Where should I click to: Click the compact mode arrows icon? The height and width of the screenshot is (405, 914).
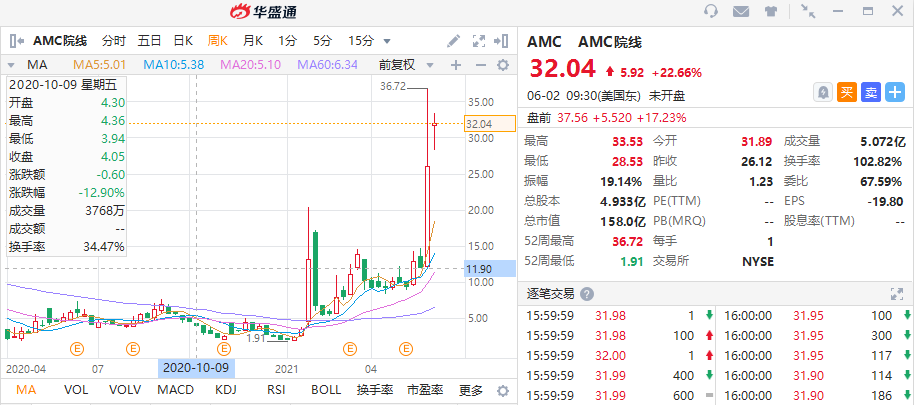[x=808, y=11]
